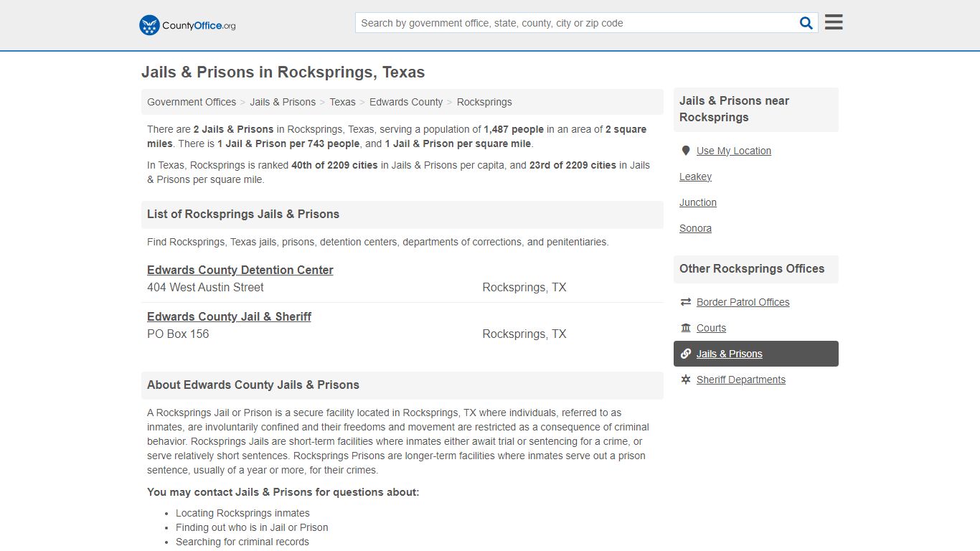Click the Other Rocksprings Offices heading

[x=752, y=268]
